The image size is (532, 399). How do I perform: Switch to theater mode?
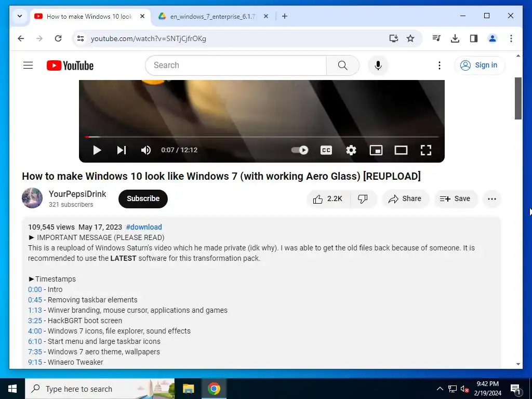401,150
